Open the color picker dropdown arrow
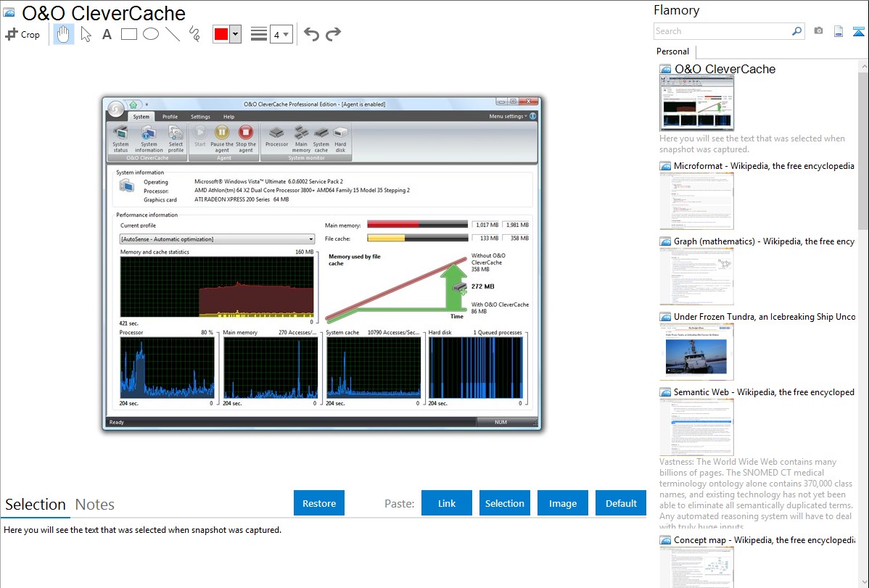 (x=236, y=34)
